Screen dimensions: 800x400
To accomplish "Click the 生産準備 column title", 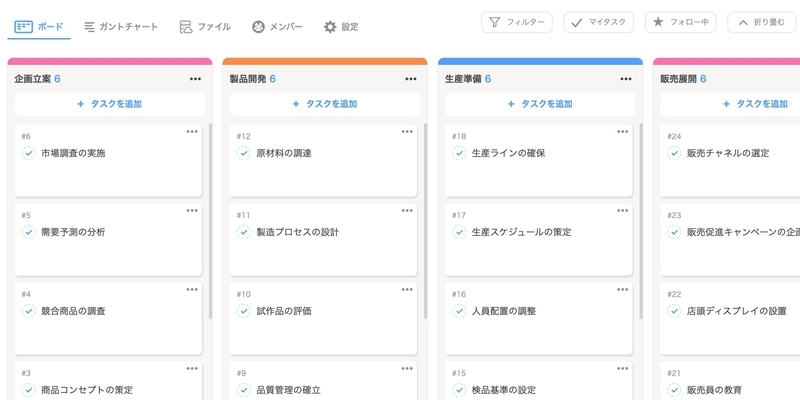I will click(463, 79).
